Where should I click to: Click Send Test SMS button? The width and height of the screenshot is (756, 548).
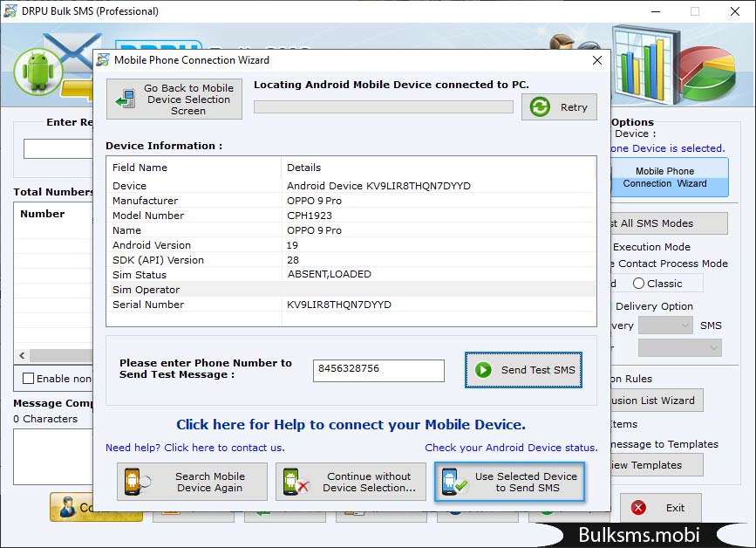coord(523,370)
